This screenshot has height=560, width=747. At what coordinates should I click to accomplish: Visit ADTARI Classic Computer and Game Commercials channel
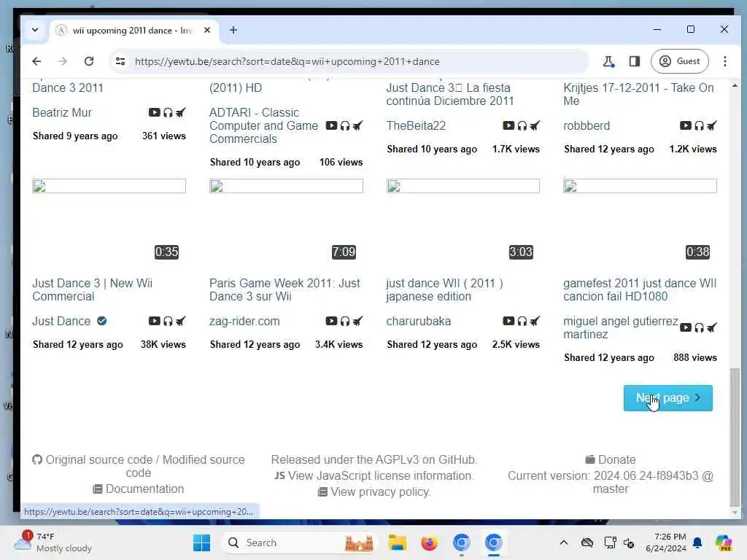point(263,125)
